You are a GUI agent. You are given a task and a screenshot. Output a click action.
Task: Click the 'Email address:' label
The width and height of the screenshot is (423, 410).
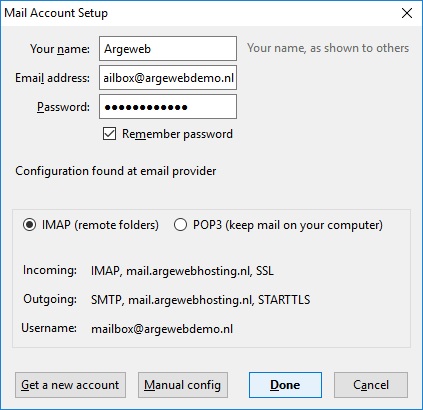(x=52, y=78)
